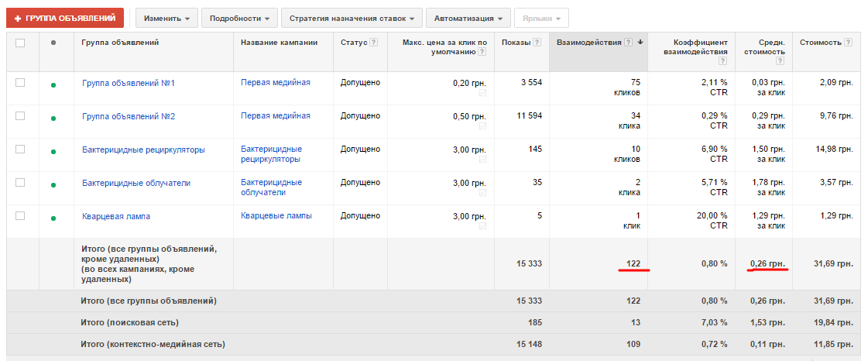Click the 14,98 грн. cost cell

coord(834,150)
